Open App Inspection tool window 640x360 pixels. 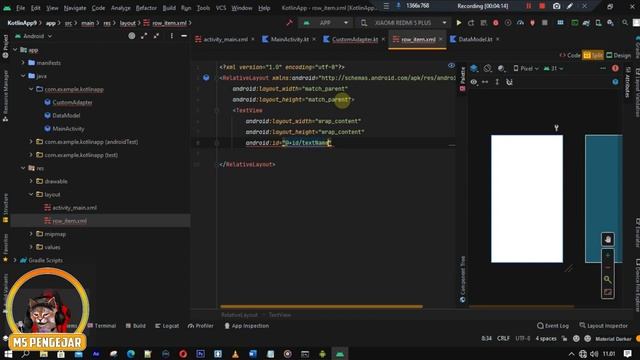(247, 326)
